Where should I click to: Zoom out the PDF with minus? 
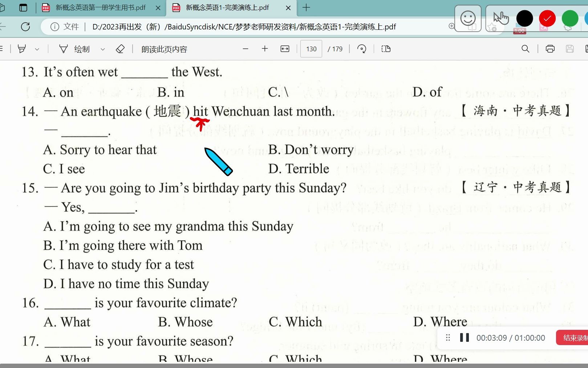246,49
